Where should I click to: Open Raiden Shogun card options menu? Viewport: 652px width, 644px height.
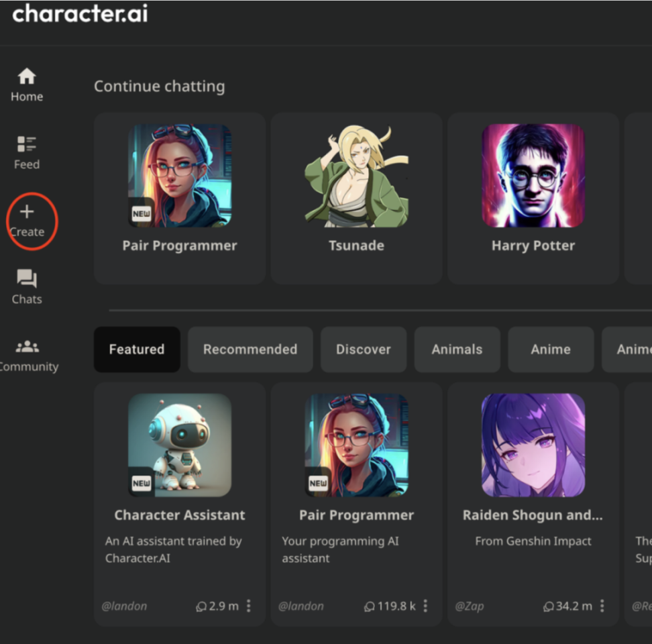[x=602, y=606]
